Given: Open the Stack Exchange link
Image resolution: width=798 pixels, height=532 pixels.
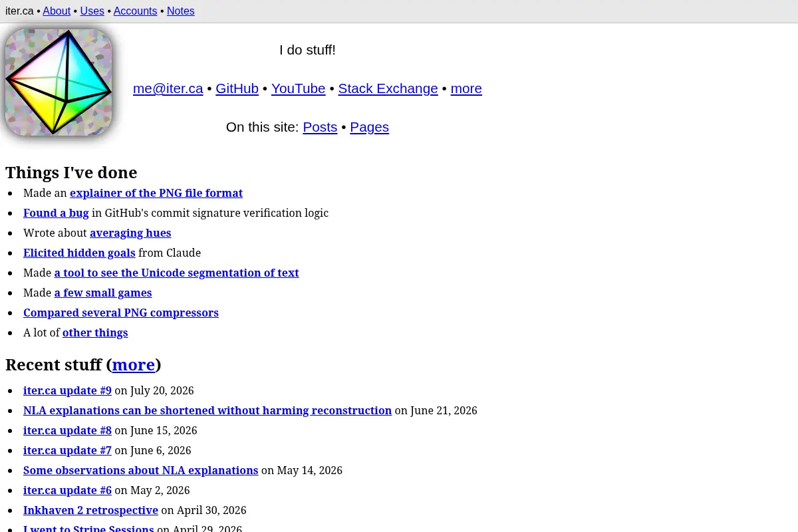Looking at the screenshot, I should [388, 88].
